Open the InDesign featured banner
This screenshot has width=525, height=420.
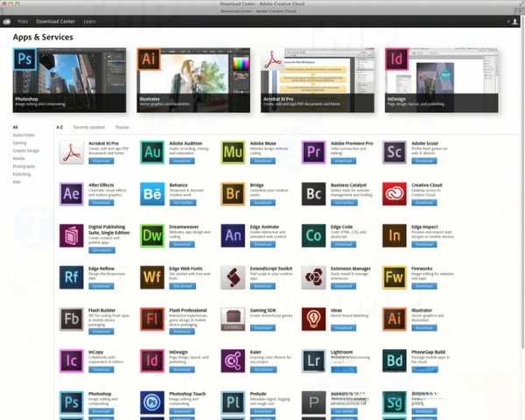click(441, 80)
